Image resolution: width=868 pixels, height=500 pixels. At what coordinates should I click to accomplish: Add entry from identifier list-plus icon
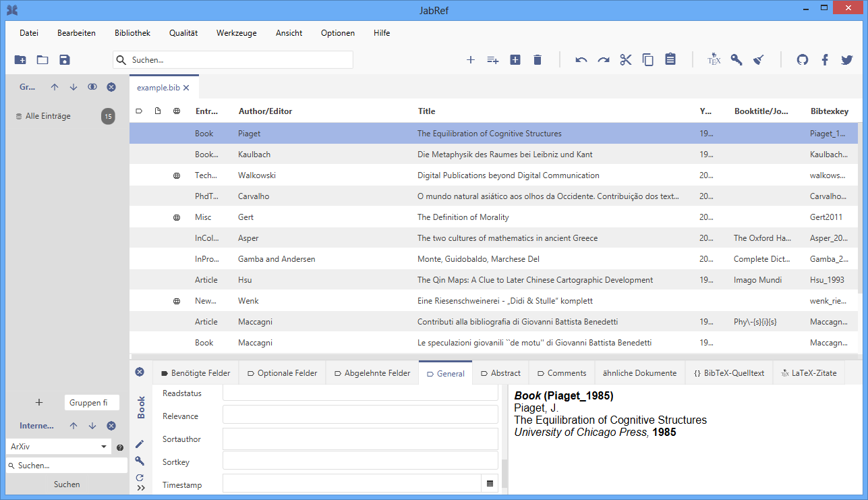coord(493,59)
